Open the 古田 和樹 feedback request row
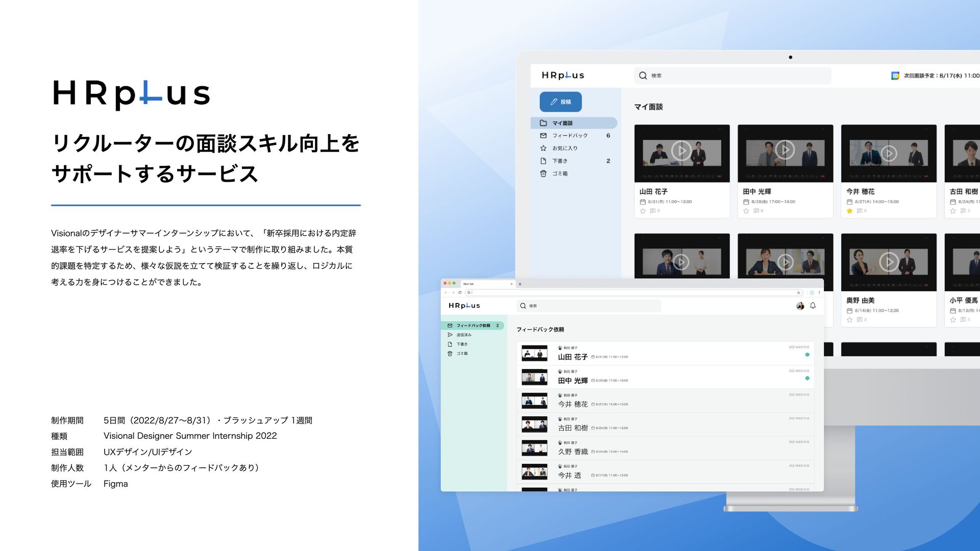This screenshot has width=980, height=551. tap(665, 424)
